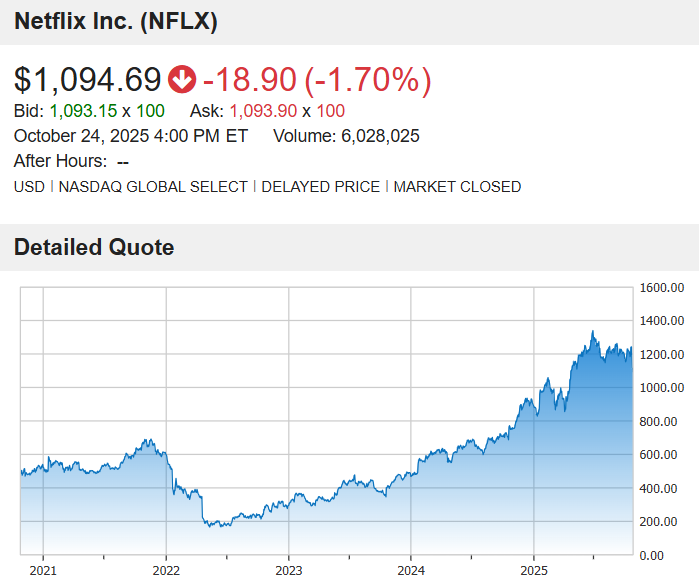Click the 2025 label on chart axis
The width and height of the screenshot is (699, 581).
tap(533, 570)
